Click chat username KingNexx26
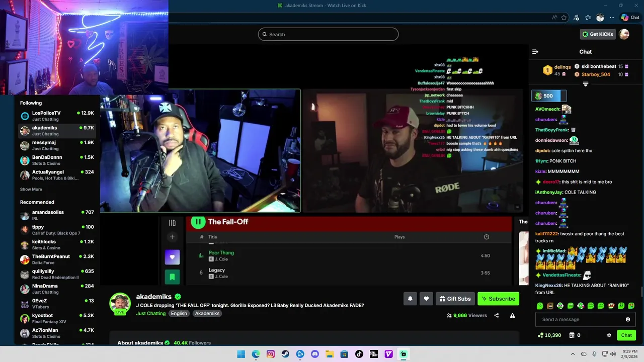644x362 pixels. click(x=548, y=285)
